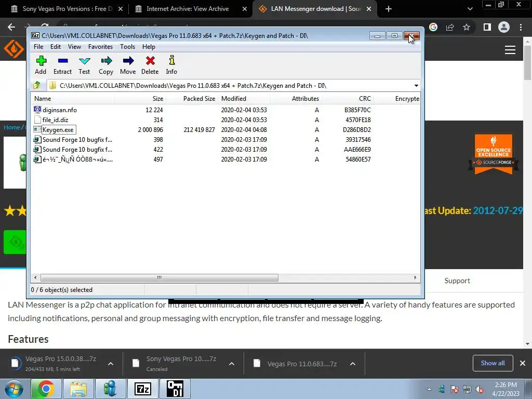Open the Edit menu
Image resolution: width=532 pixels, height=399 pixels.
pyautogui.click(x=56, y=46)
